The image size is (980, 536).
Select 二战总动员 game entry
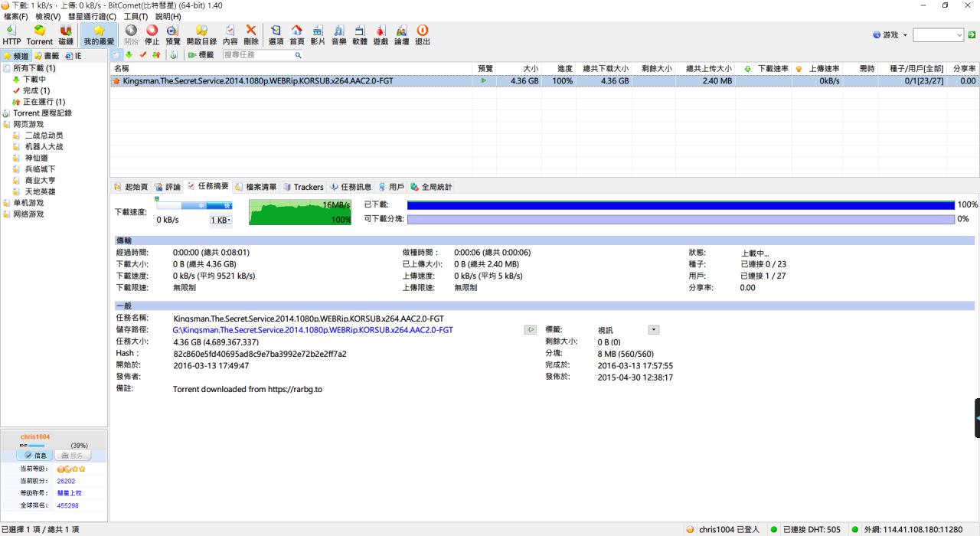point(38,136)
